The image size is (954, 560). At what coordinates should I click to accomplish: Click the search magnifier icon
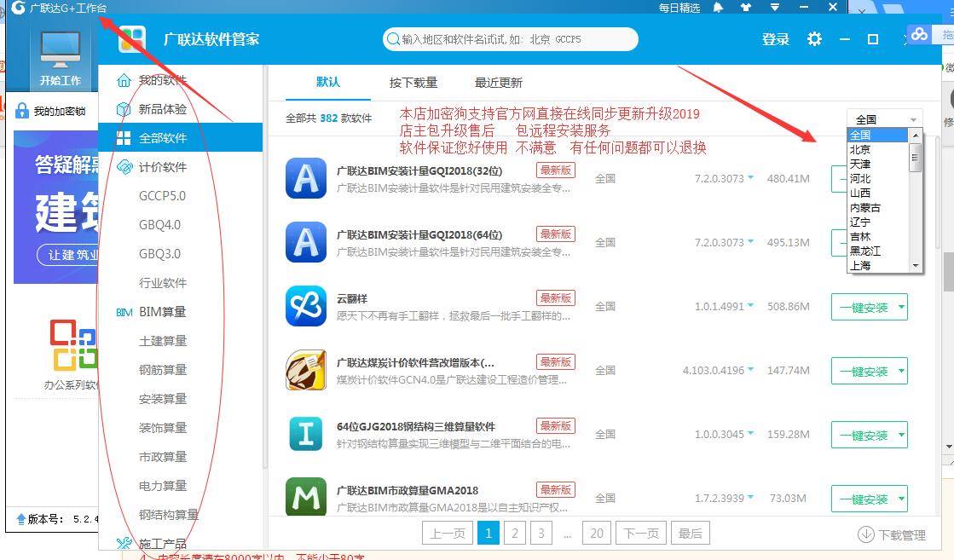coord(393,39)
